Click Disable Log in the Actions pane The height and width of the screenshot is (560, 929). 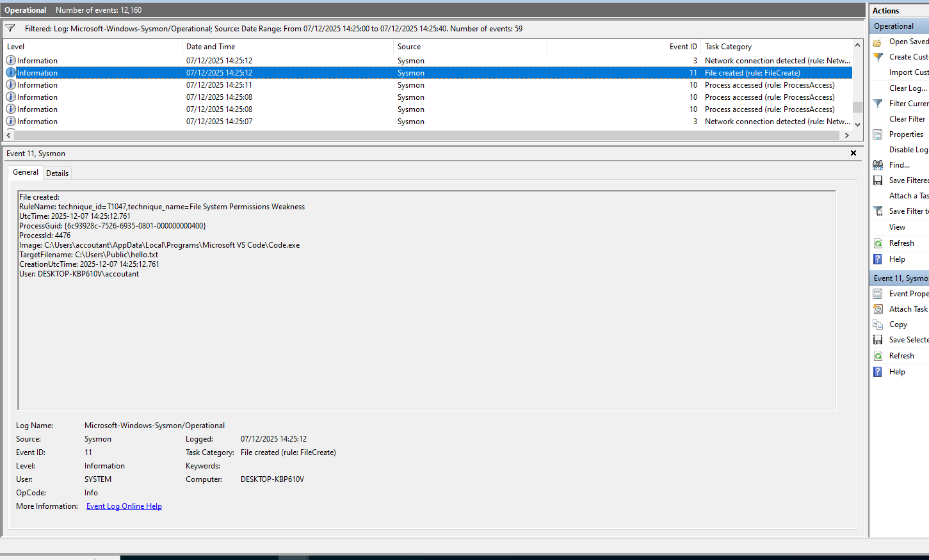coord(907,150)
